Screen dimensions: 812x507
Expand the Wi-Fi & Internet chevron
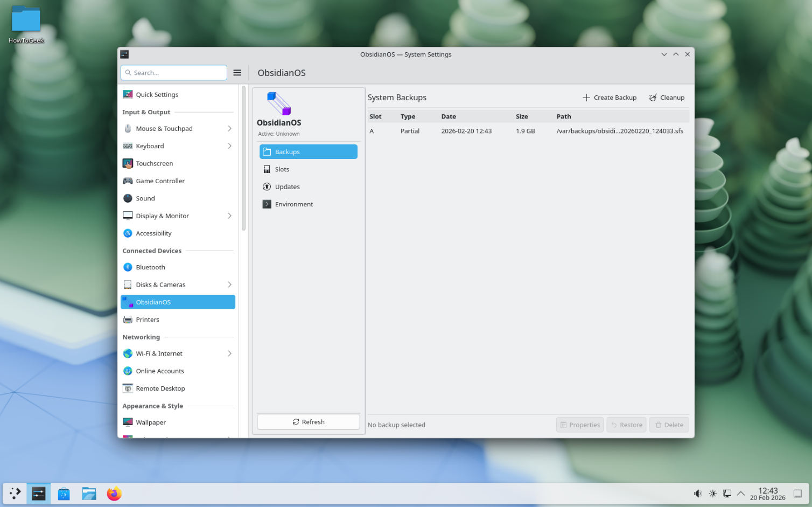tap(229, 353)
